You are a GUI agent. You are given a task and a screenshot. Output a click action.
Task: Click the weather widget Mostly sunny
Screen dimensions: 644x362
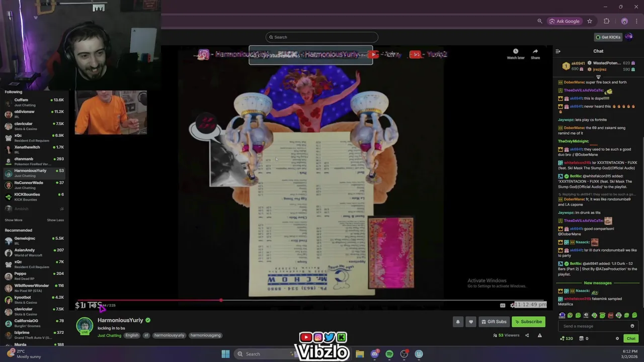tap(24, 354)
